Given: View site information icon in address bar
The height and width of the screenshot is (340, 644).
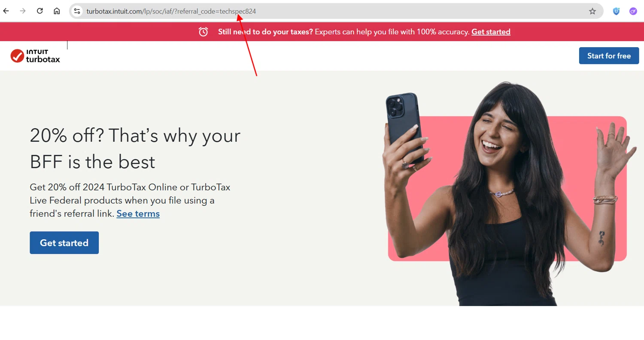Looking at the screenshot, I should click(x=77, y=11).
